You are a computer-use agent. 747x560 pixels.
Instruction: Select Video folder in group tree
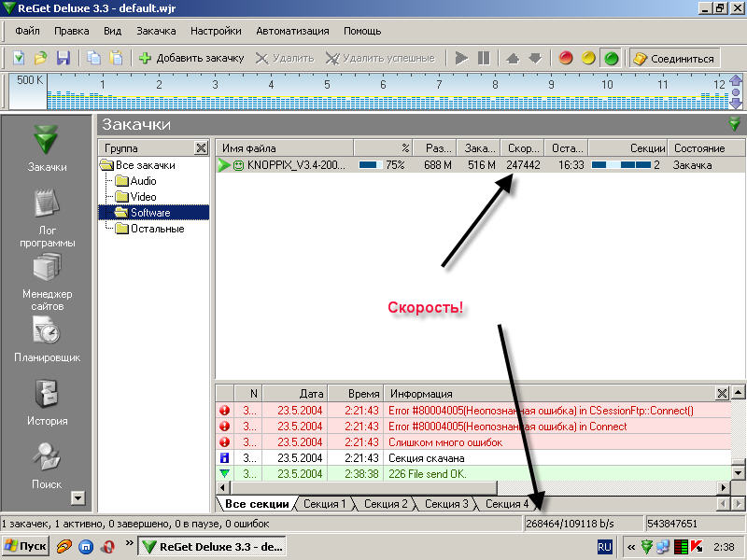[136, 197]
